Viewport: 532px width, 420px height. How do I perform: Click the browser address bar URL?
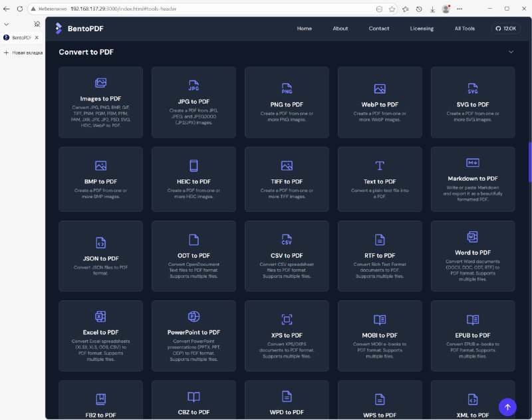[x=124, y=9]
